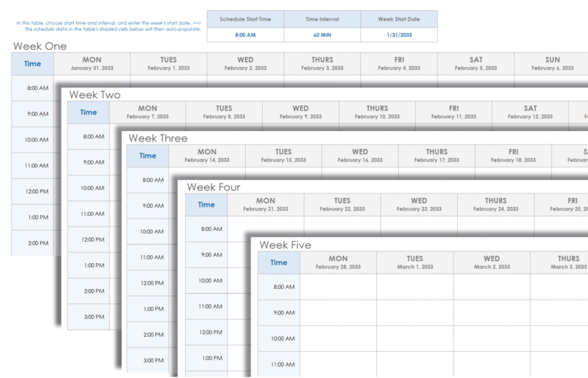The image size is (588, 378).
Task: Select SAT February 5, 2033 column header
Action: point(476,64)
